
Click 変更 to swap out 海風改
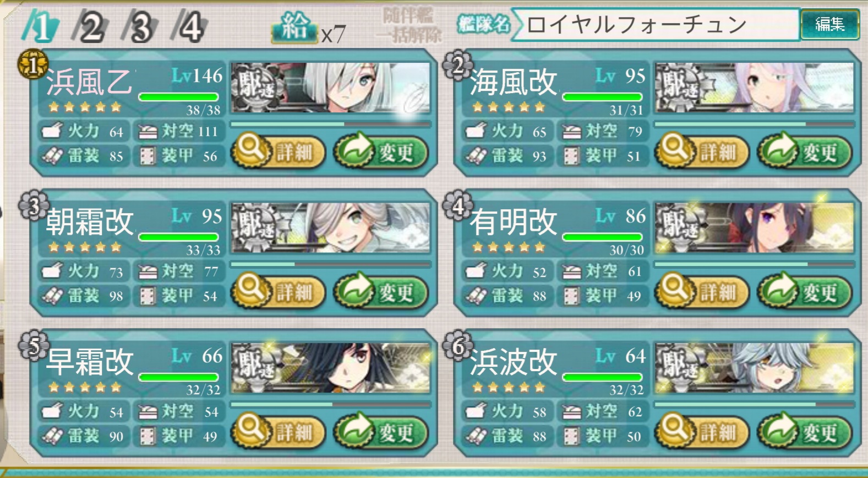pyautogui.click(x=805, y=151)
